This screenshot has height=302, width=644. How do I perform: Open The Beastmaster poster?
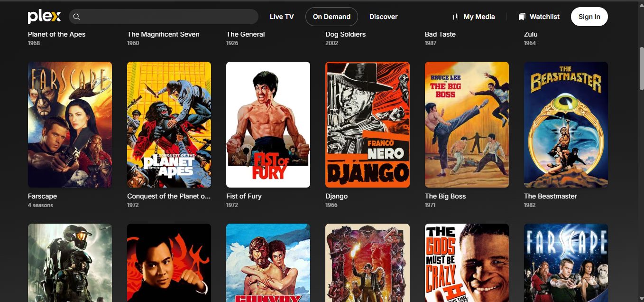pyautogui.click(x=566, y=124)
